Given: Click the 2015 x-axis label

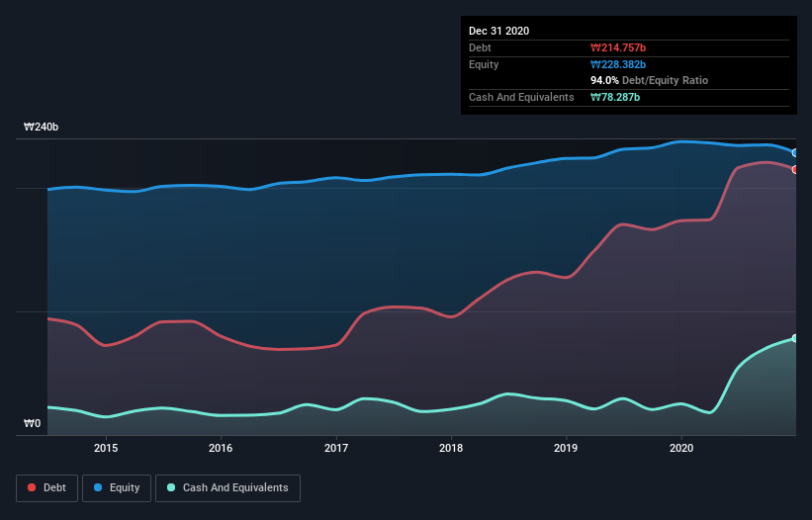Looking at the screenshot, I should [x=106, y=448].
